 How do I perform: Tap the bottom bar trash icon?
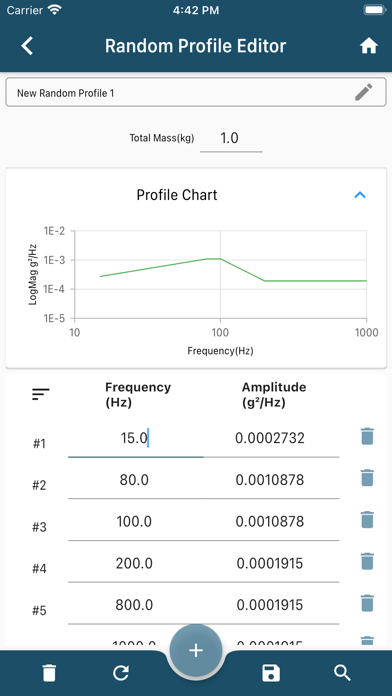tap(49, 673)
